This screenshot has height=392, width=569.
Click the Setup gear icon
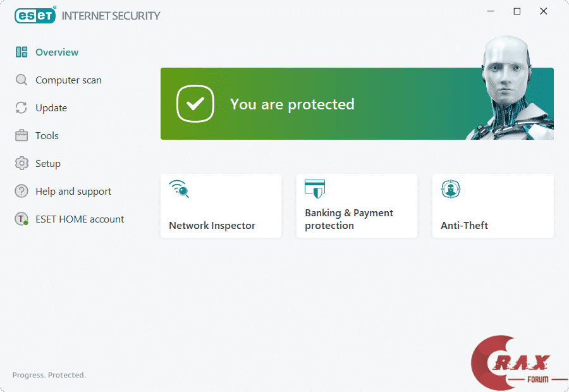tap(21, 164)
